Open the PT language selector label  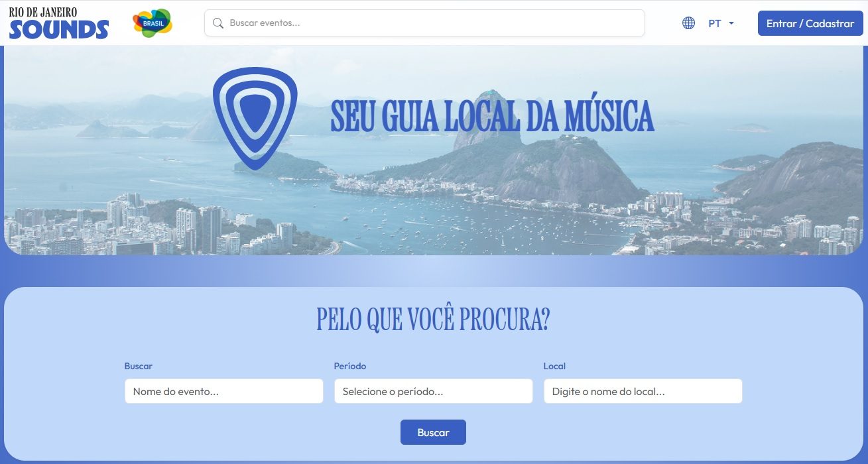tap(715, 23)
